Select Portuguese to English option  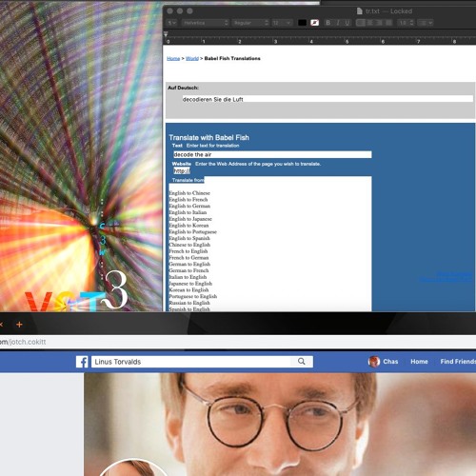(193, 296)
